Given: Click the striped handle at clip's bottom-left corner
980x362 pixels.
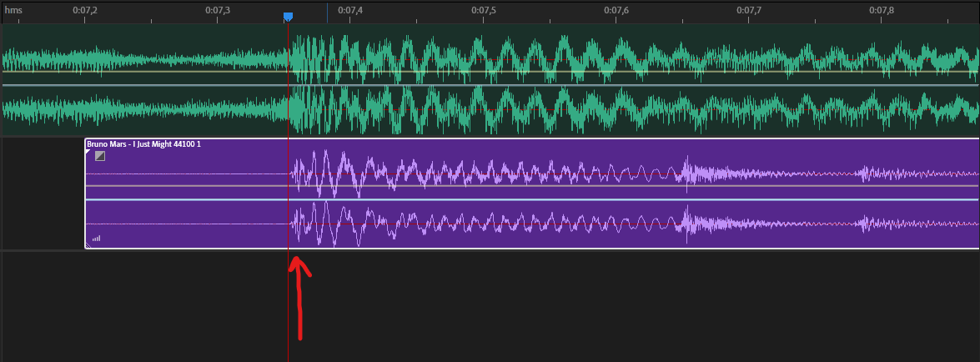Looking at the screenshot, I should pyautogui.click(x=88, y=245).
